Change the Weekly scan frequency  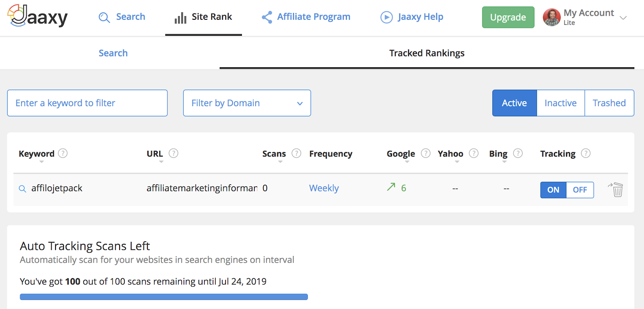pos(324,188)
